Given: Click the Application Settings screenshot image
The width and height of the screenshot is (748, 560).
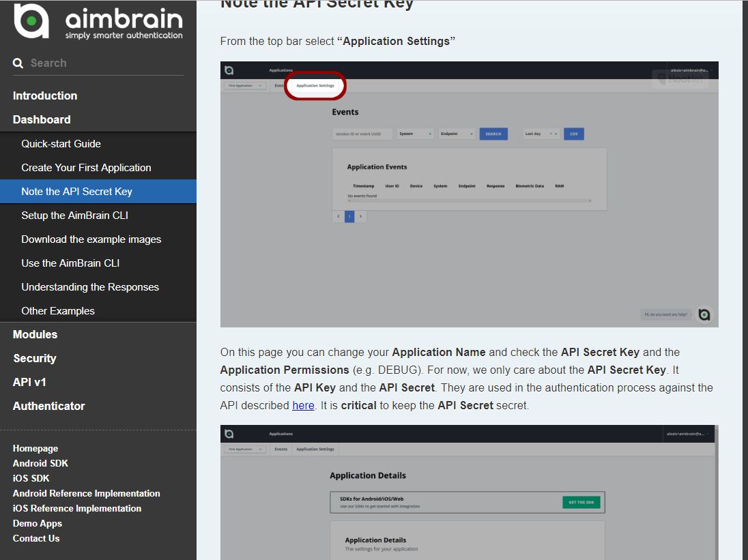Looking at the screenshot, I should 470,194.
